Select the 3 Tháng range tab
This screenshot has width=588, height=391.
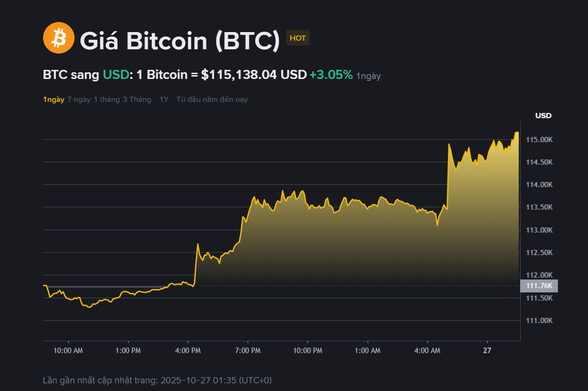(x=137, y=99)
